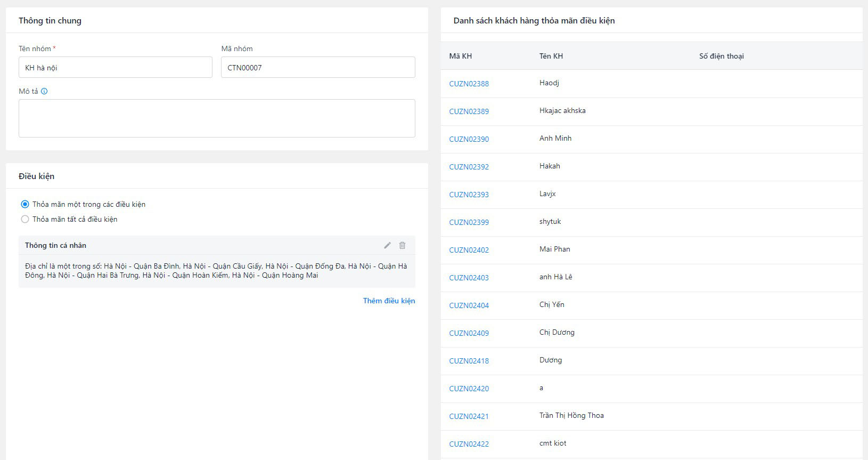868x460 pixels.
Task: Select 'Thỏa mãn tất cả điều kiện' radio
Action: pyautogui.click(x=25, y=219)
